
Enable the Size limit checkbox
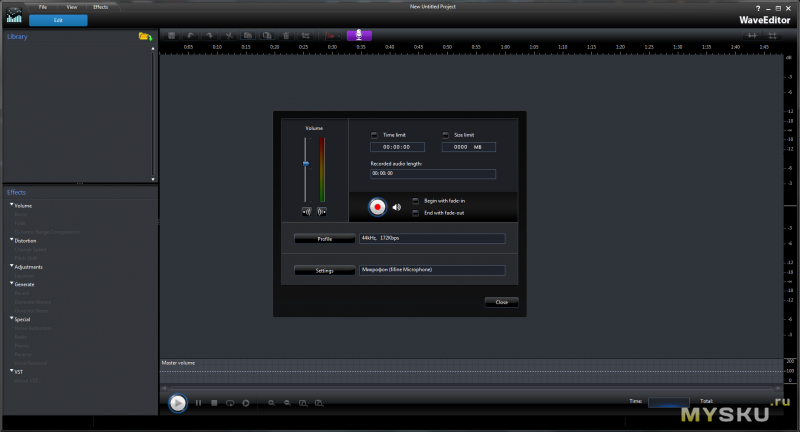445,134
